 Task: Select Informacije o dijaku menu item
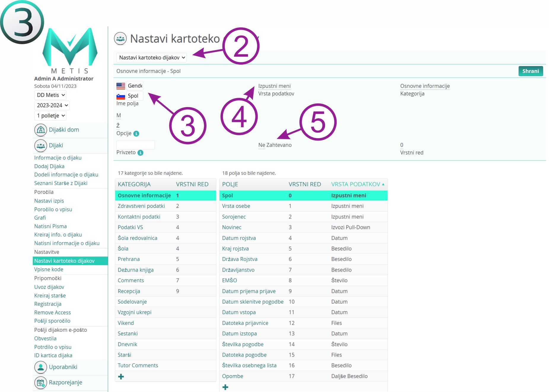[58, 158]
